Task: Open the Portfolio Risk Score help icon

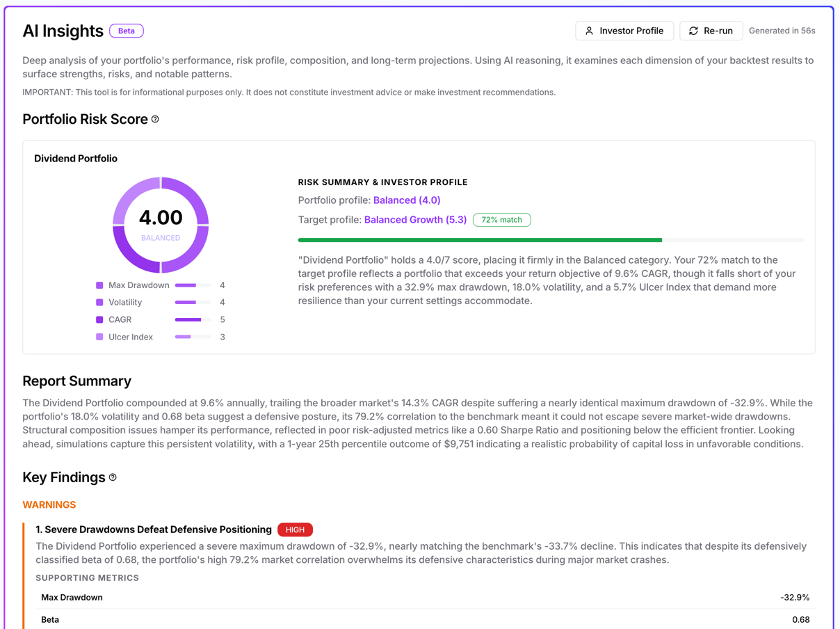Action: (154, 118)
